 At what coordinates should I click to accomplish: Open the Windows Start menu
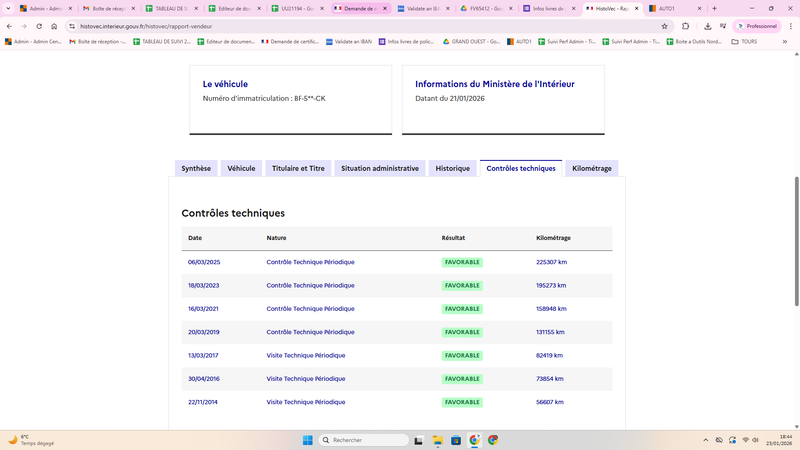pyautogui.click(x=307, y=440)
